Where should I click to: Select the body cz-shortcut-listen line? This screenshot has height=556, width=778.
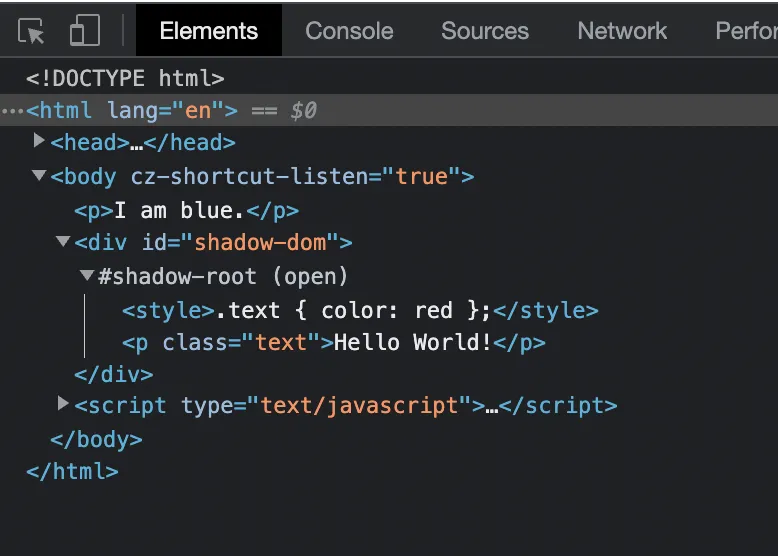tap(262, 177)
